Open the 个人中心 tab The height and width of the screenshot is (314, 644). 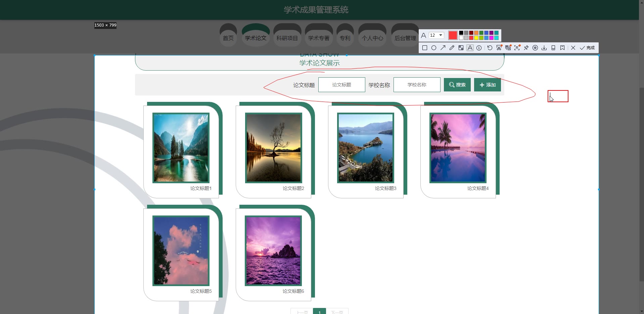(372, 38)
